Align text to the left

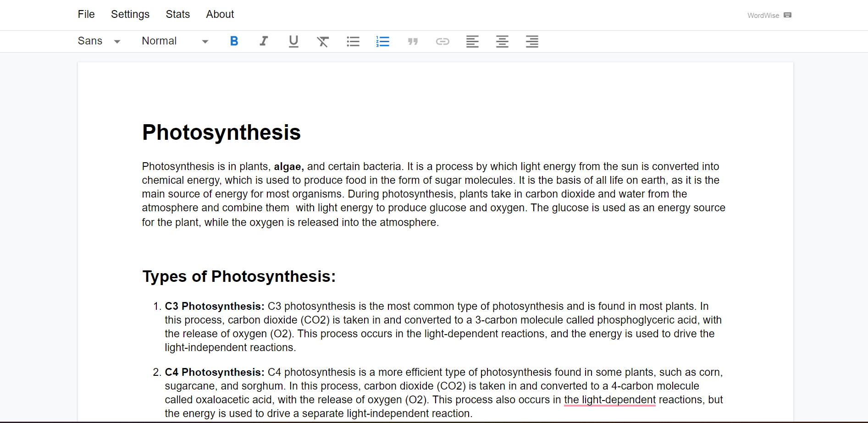point(472,42)
